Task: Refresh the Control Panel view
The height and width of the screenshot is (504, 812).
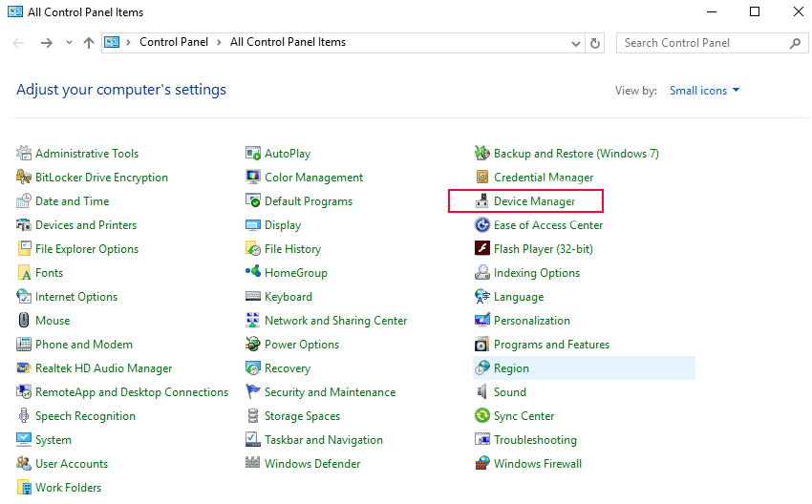Action: [595, 44]
